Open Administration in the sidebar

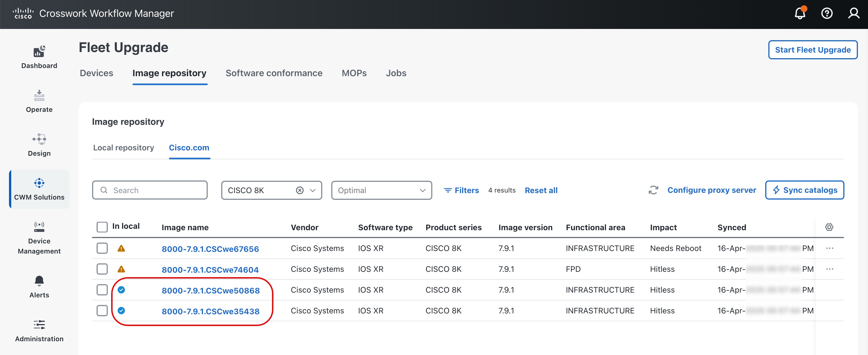click(39, 331)
